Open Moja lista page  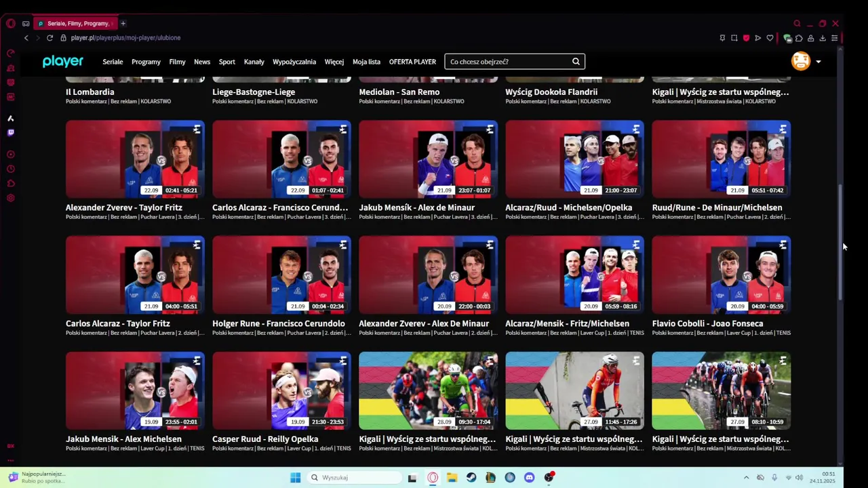(x=366, y=62)
